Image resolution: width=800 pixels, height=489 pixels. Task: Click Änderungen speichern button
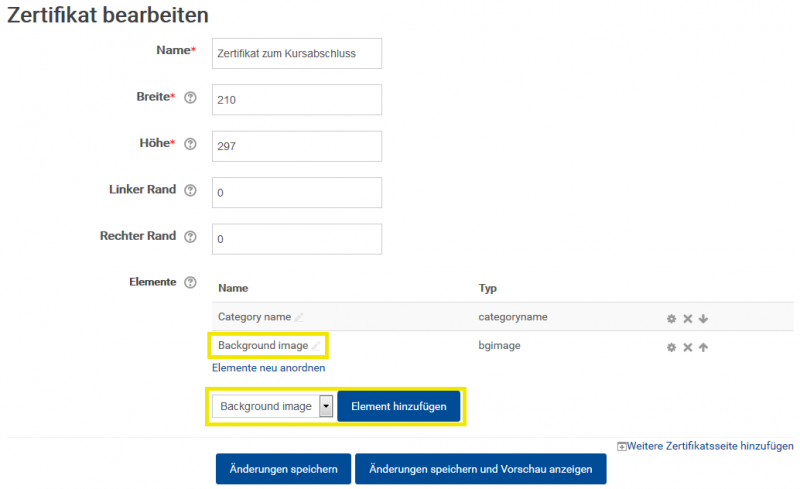pyautogui.click(x=283, y=469)
